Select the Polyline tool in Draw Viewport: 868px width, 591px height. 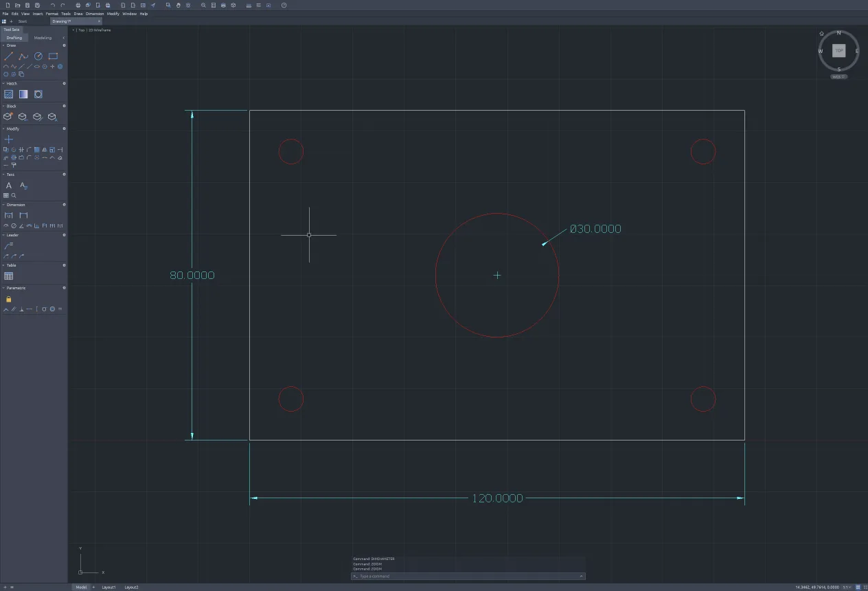coord(23,56)
